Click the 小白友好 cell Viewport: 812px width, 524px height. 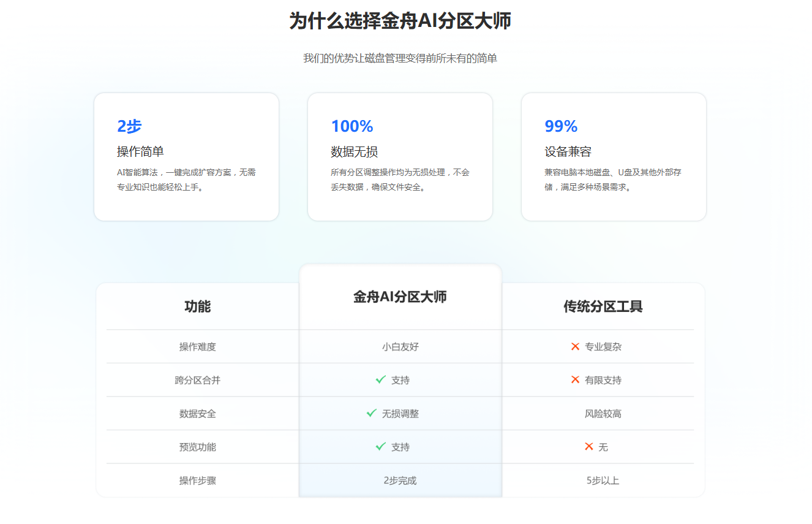pos(400,347)
